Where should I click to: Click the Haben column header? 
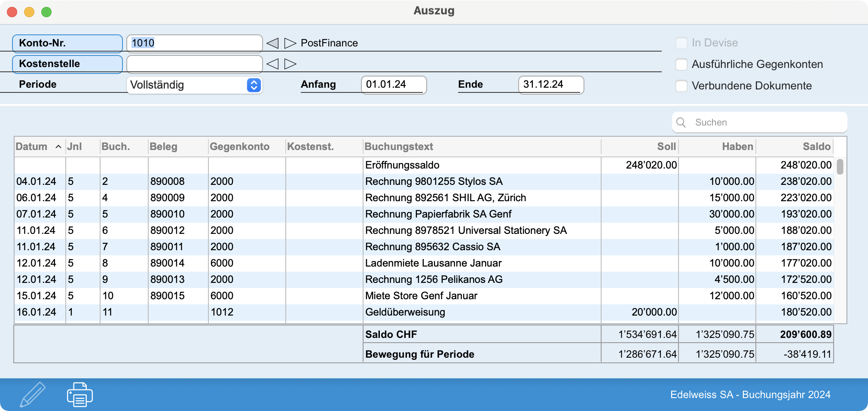point(717,147)
